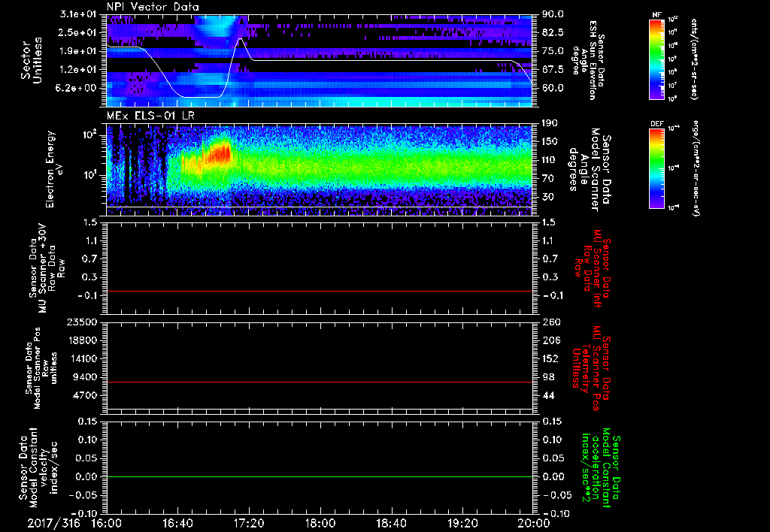This screenshot has width=770, height=532.
Task: Click the "9400" scanner position tick
Action: coord(86,377)
